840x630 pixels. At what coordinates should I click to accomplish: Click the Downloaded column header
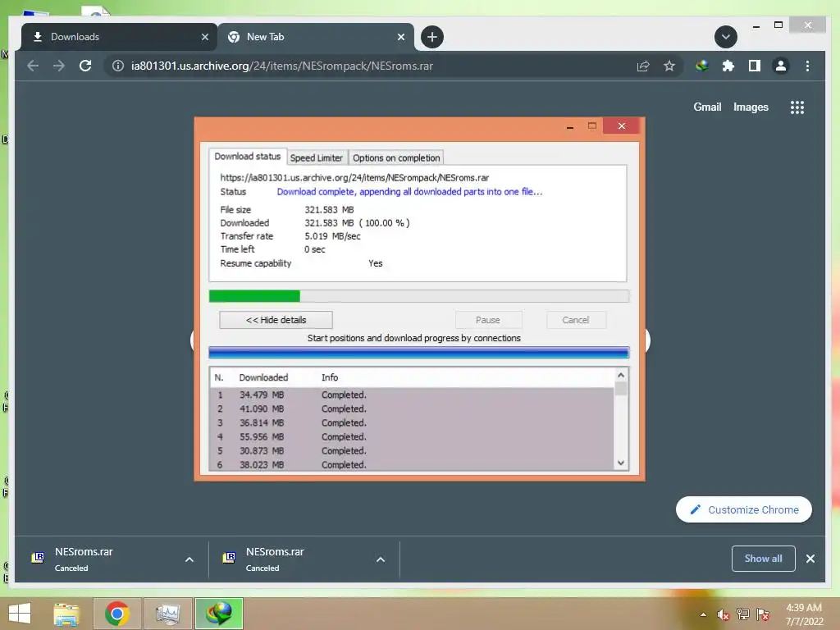click(x=263, y=377)
